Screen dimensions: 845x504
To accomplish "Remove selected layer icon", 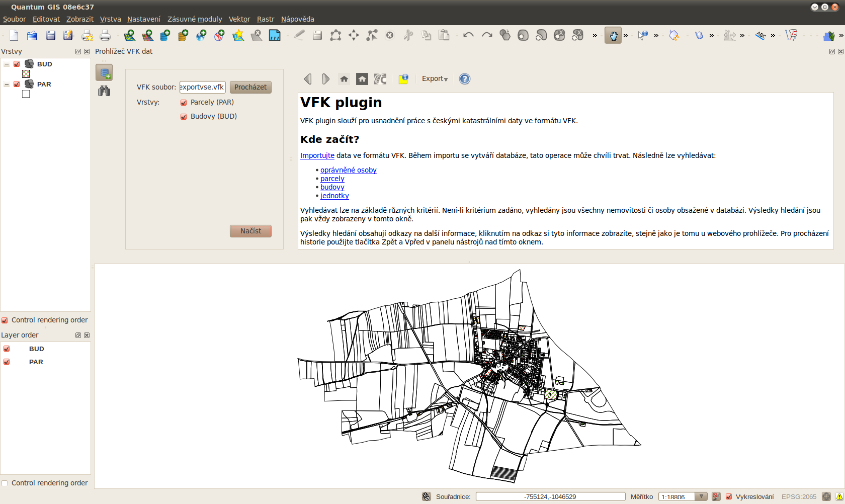I will click(x=257, y=35).
